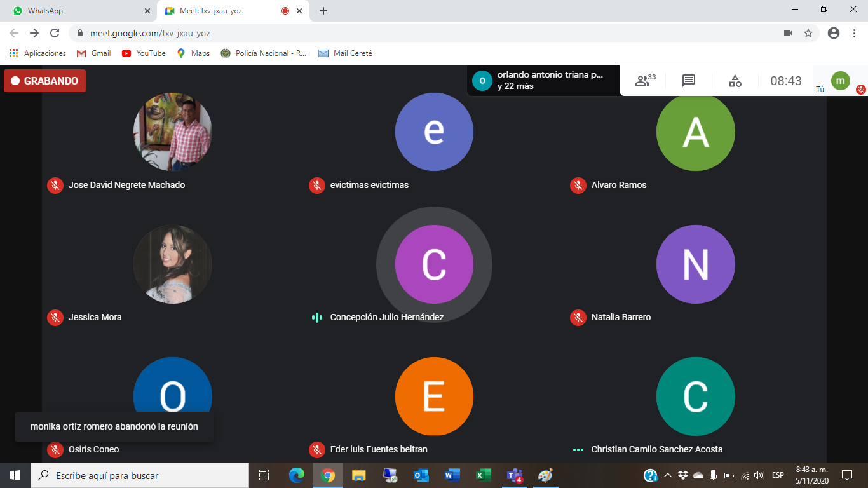This screenshot has height=488, width=868.
Task: Click the GRABANDO recording indicator
Action: coord(44,81)
